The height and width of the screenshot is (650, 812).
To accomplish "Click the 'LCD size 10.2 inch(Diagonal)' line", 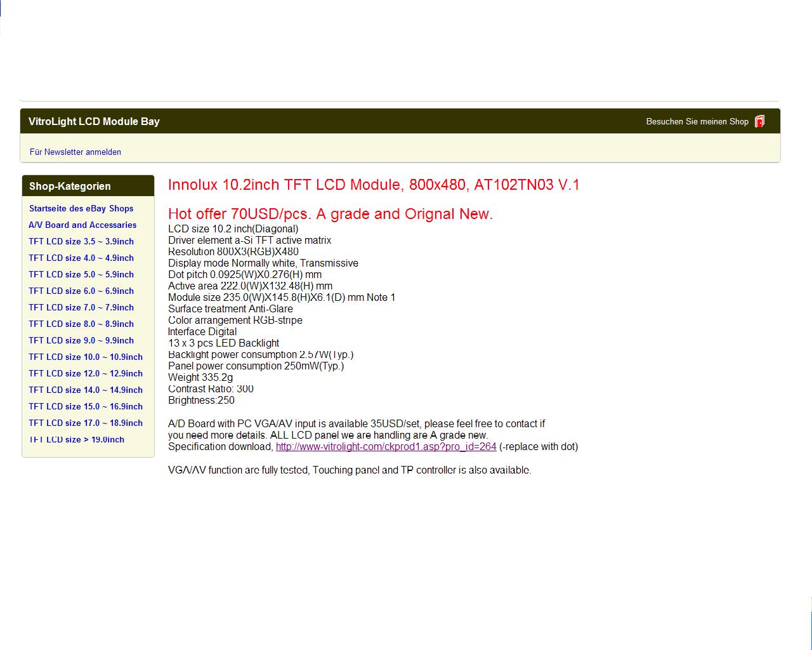I will point(233,229).
